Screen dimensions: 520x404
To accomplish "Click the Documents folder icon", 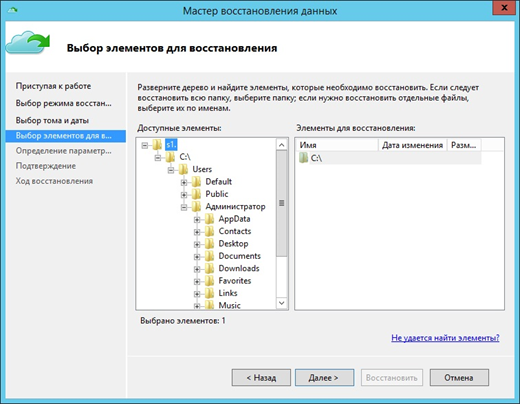I will click(x=209, y=256).
